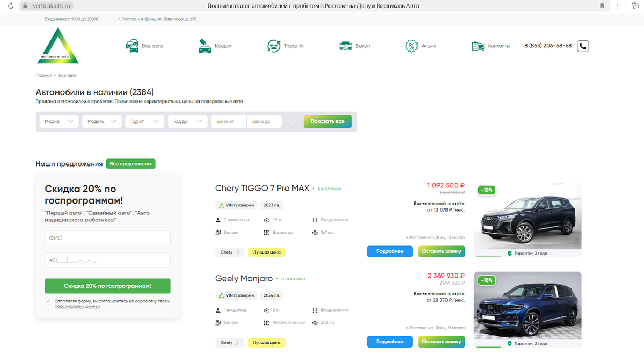Bookmark this page via bookmark icon
644x354 pixels.
tap(602, 6)
